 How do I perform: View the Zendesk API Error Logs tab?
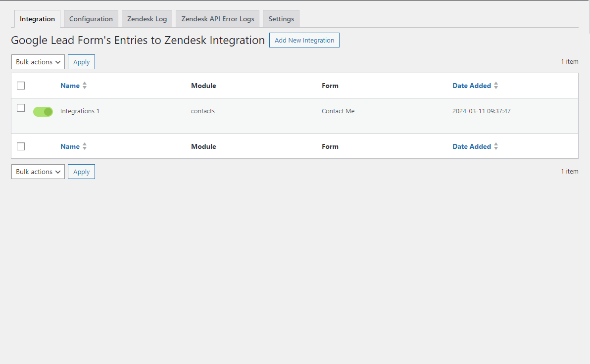point(217,19)
